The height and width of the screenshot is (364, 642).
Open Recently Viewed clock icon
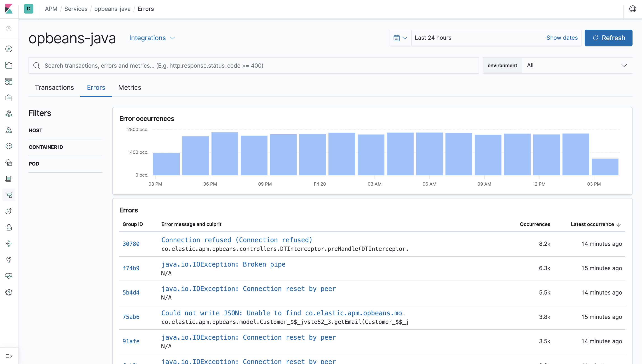click(x=9, y=29)
